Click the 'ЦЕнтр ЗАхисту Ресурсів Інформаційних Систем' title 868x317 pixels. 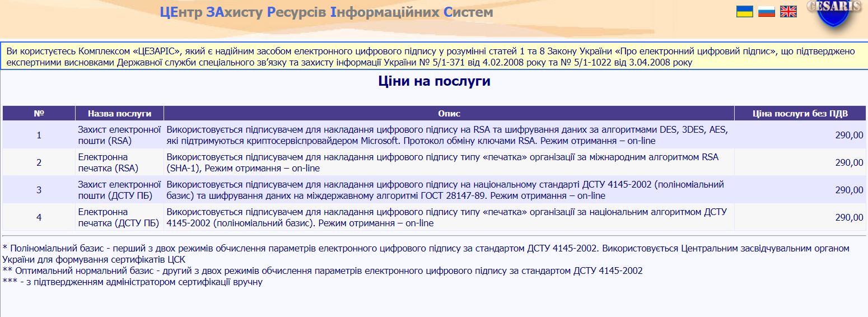click(x=326, y=12)
